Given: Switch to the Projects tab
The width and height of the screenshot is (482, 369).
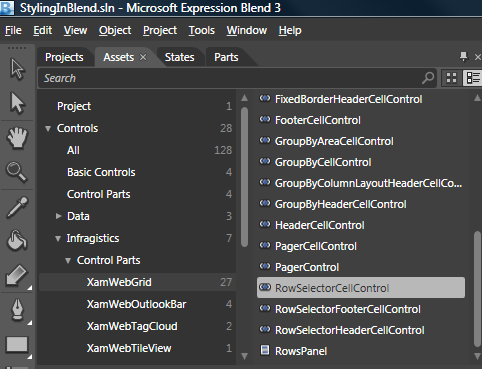Looking at the screenshot, I should [x=64, y=57].
